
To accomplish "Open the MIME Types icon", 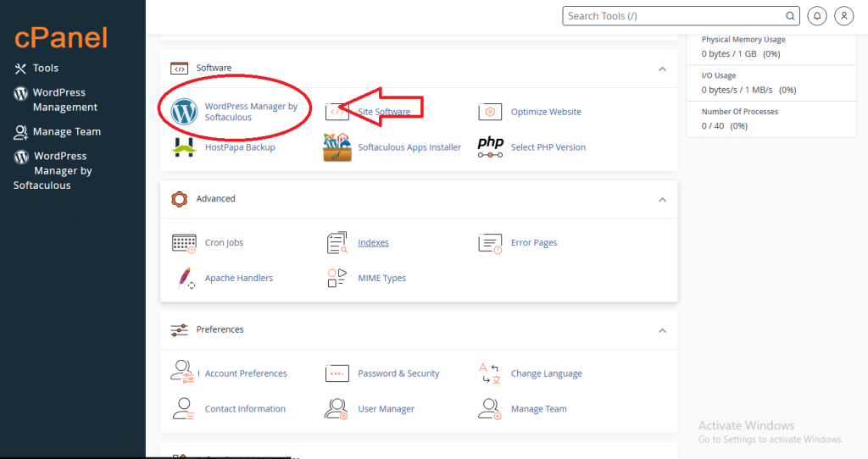I will [x=337, y=278].
